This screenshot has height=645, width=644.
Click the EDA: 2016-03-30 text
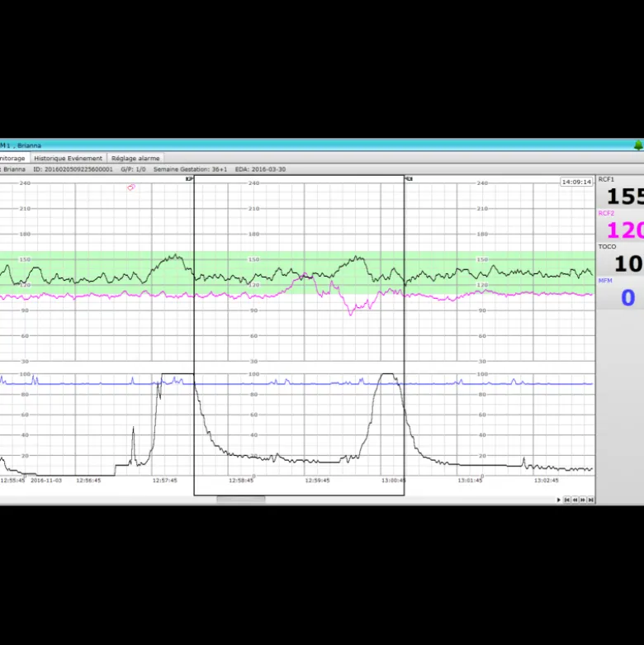coord(260,169)
